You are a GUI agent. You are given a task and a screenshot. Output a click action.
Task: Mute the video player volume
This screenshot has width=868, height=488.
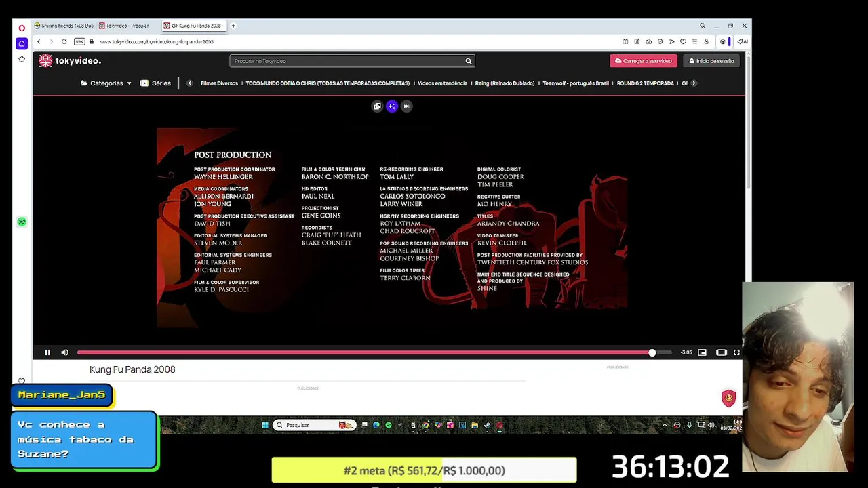click(x=64, y=352)
